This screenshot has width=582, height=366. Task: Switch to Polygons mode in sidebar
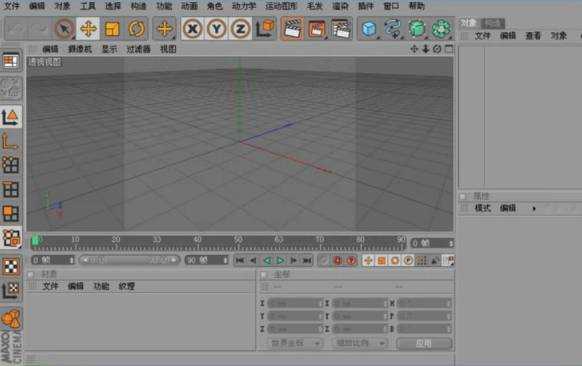pyautogui.click(x=11, y=213)
